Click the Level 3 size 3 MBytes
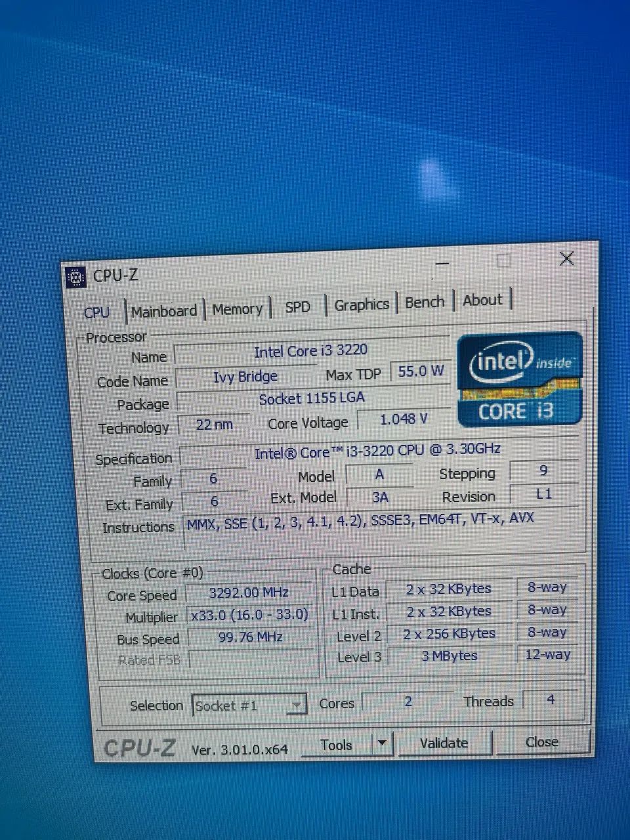The height and width of the screenshot is (840, 630). [450, 656]
